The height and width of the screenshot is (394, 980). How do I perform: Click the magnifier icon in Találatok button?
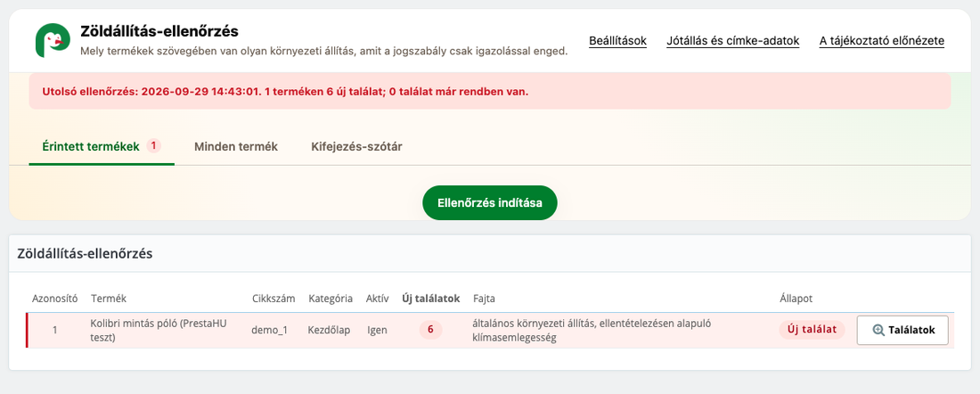(878, 330)
